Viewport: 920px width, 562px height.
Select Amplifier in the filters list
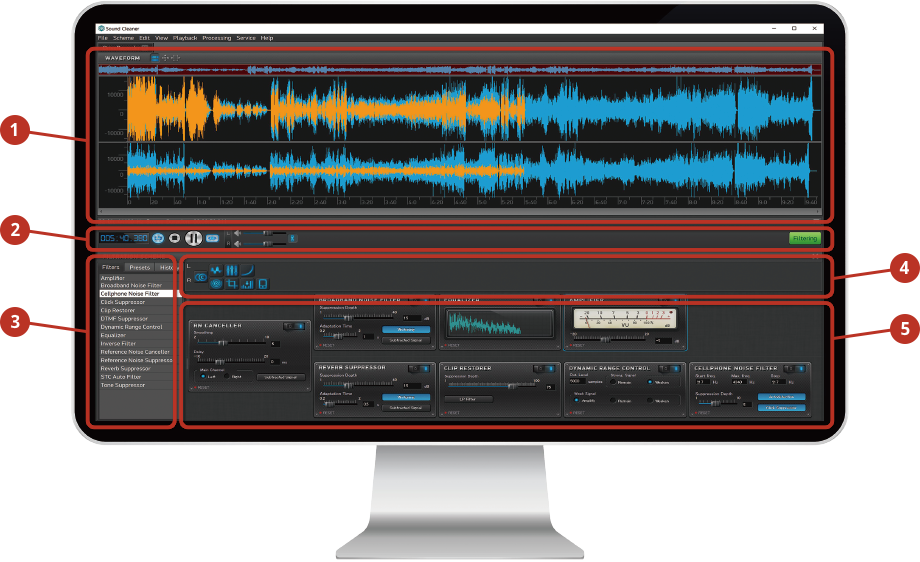[x=136, y=278]
